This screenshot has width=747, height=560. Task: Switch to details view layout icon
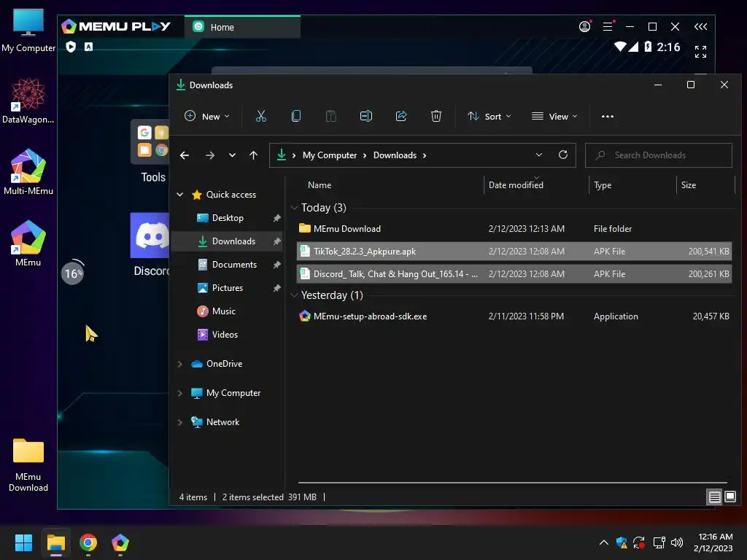click(714, 497)
